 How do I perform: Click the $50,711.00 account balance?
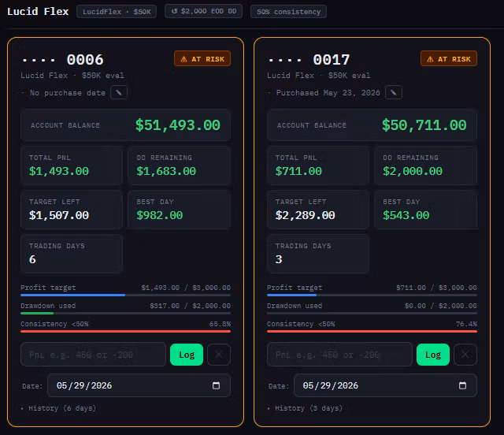click(x=424, y=125)
